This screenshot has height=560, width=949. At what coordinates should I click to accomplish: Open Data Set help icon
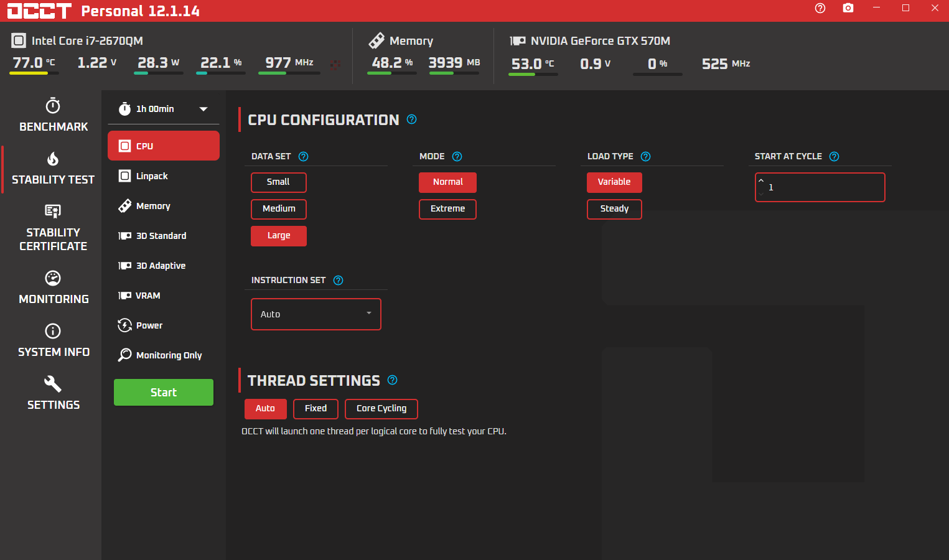[x=303, y=156]
